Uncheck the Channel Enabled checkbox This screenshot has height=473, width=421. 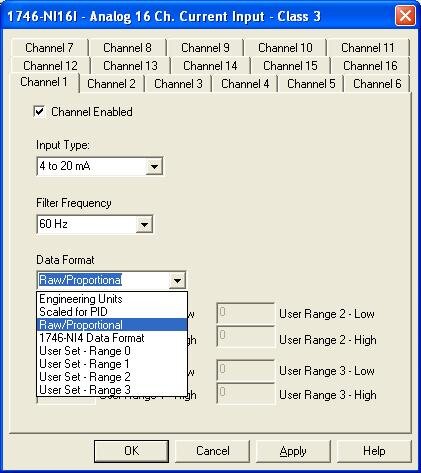pyautogui.click(x=39, y=111)
